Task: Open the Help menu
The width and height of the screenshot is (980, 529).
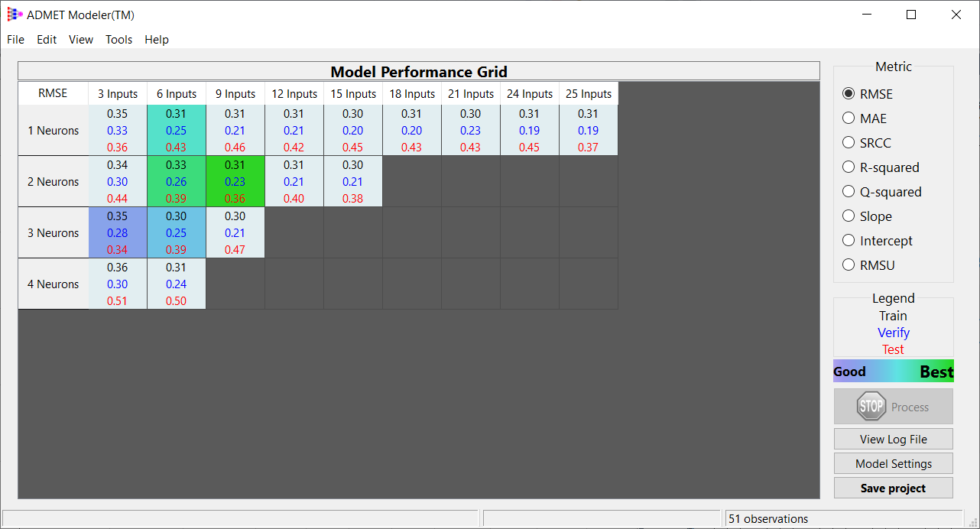Action: coord(157,40)
